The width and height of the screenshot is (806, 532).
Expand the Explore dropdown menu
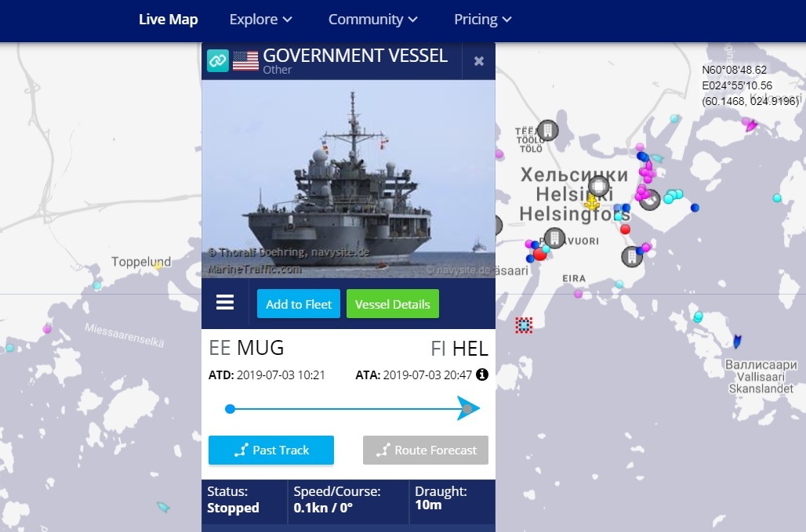260,20
